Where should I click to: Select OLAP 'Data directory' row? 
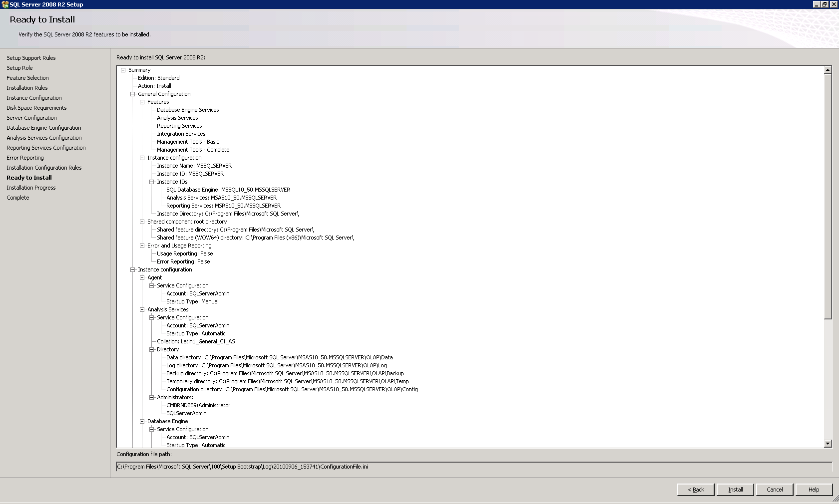pos(280,357)
